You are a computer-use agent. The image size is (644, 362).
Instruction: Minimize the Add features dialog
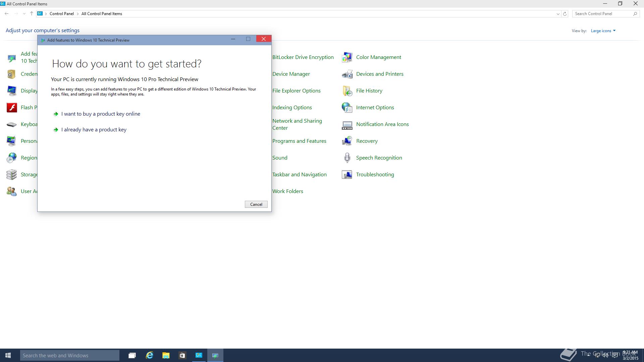(233, 39)
